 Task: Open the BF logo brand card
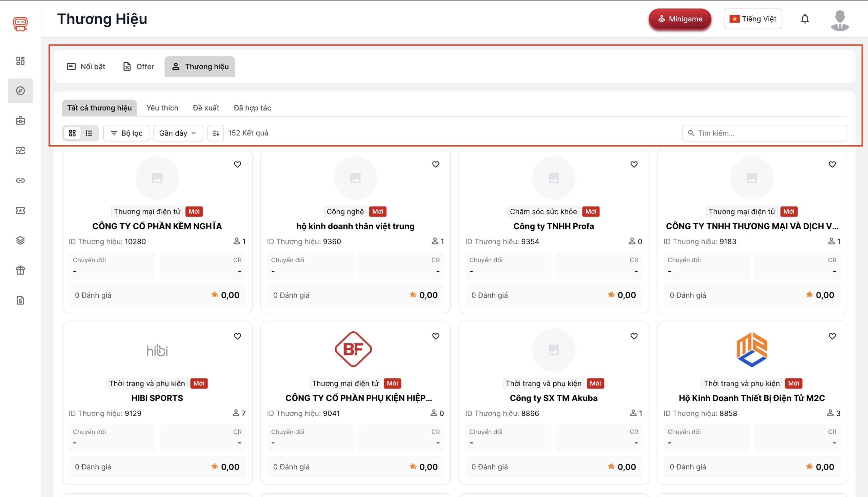click(x=353, y=349)
